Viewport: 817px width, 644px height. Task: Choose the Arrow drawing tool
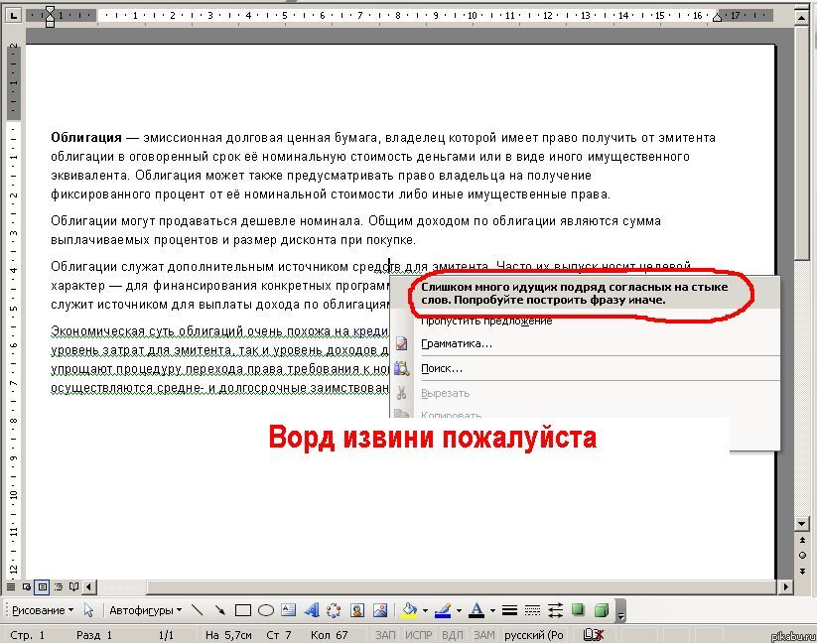click(x=219, y=610)
